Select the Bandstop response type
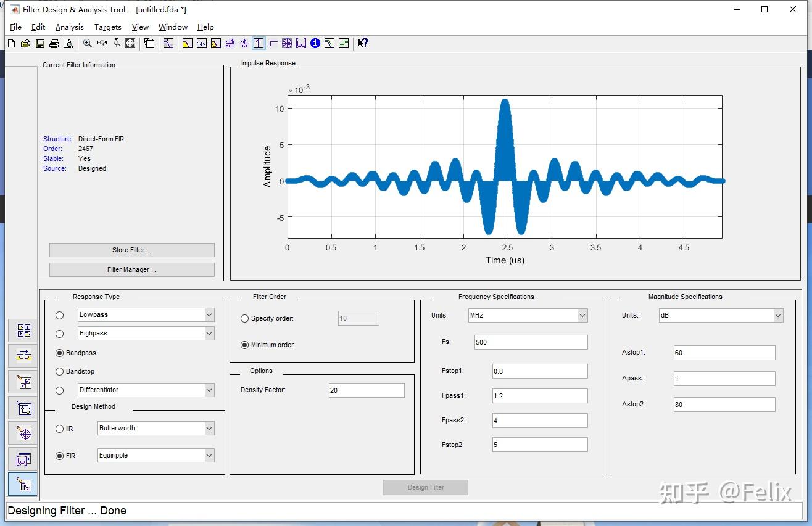The height and width of the screenshot is (526, 812). tap(59, 371)
